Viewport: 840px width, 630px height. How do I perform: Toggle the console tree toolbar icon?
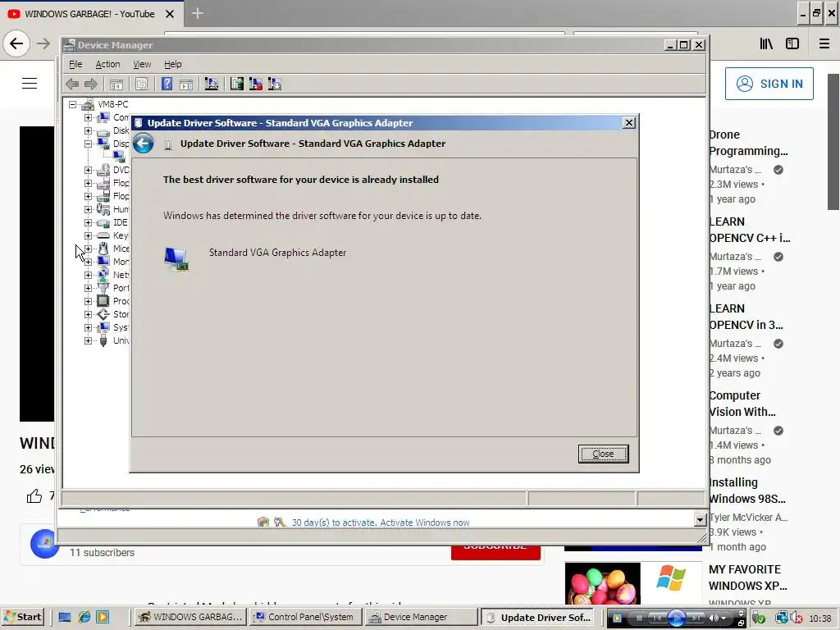tap(116, 84)
